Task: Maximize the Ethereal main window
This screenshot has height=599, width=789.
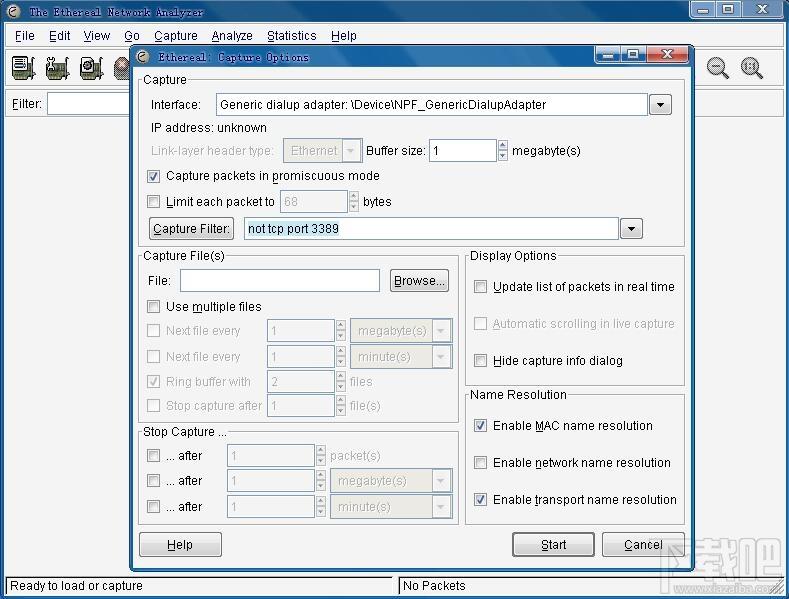Action: (x=728, y=10)
